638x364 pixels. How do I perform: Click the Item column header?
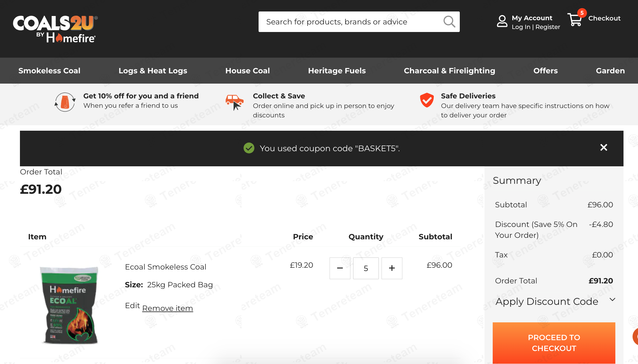pos(37,237)
